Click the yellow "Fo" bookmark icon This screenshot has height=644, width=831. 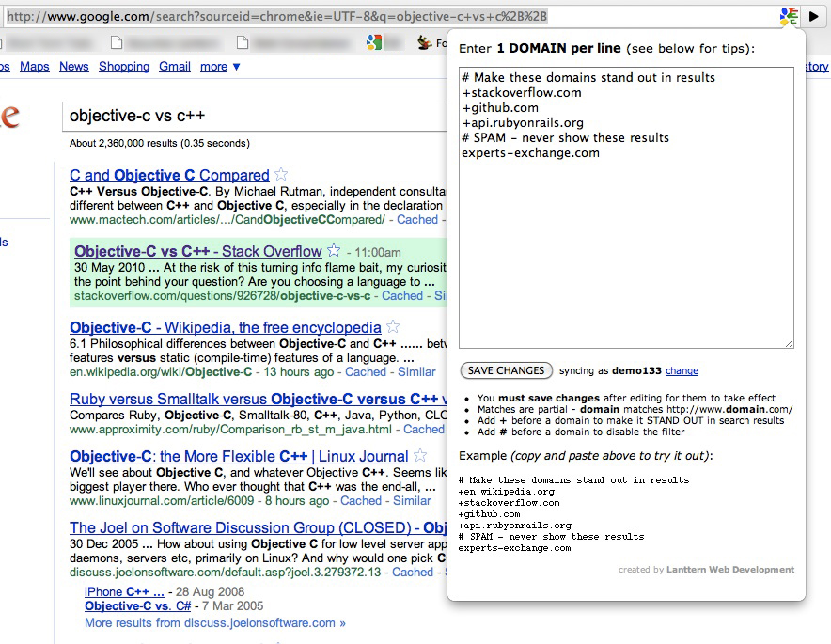tap(422, 41)
